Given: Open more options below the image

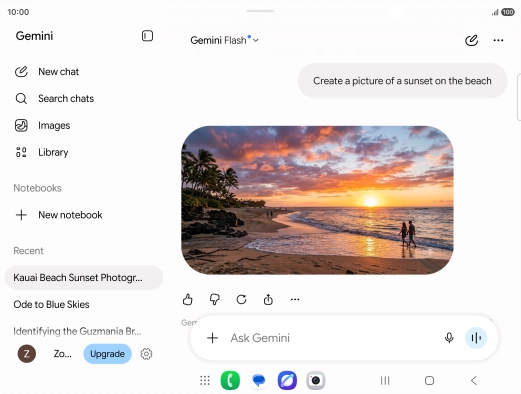Looking at the screenshot, I should pos(295,299).
